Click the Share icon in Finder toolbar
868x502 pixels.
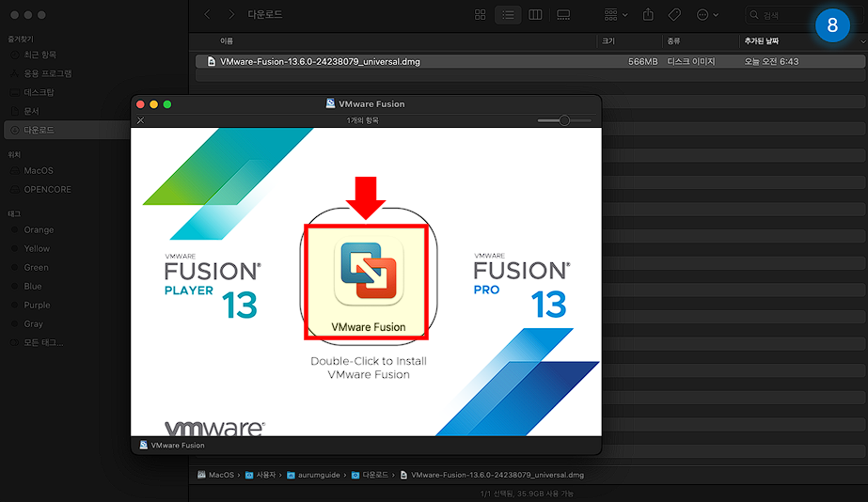pos(648,15)
